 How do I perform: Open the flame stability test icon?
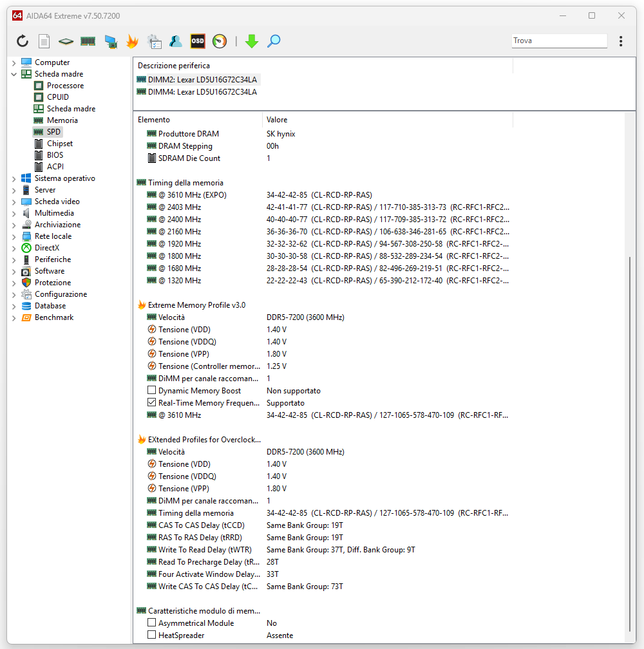pos(133,41)
